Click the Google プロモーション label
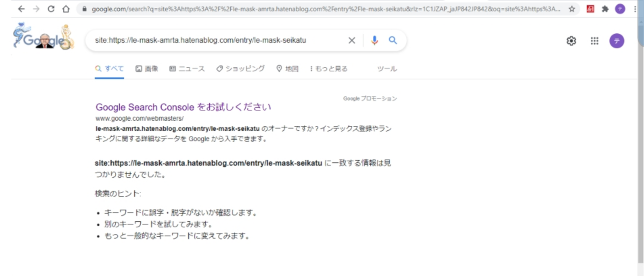This screenshot has height=276, width=644. pos(370,99)
